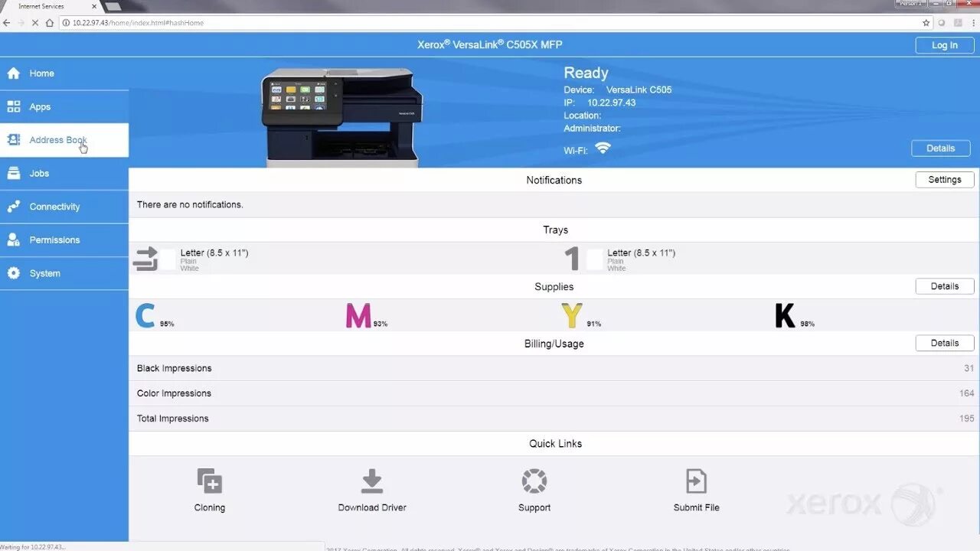Open the Support link text
Screen dimensions: 980x551
pyautogui.click(x=534, y=507)
